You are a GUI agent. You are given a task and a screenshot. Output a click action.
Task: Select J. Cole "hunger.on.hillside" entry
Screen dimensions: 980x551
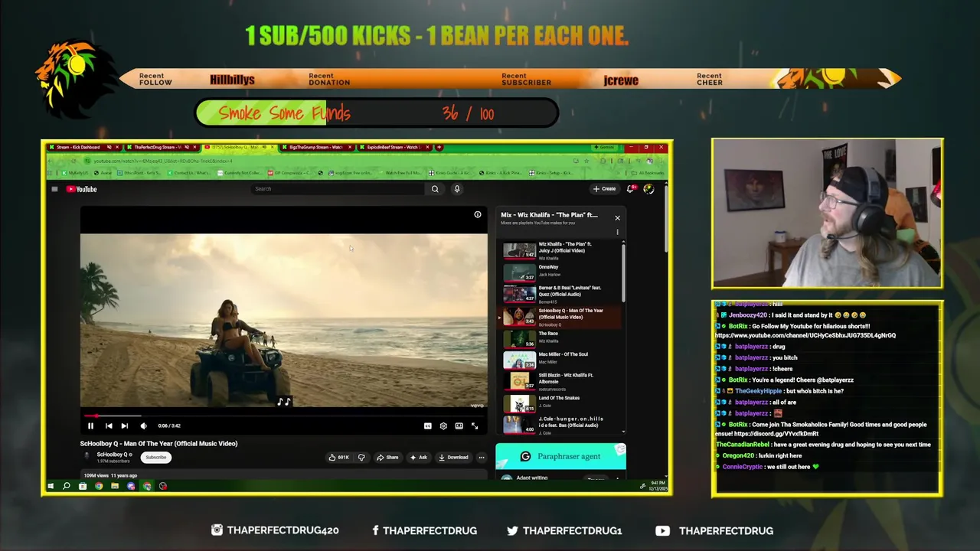tap(561, 425)
